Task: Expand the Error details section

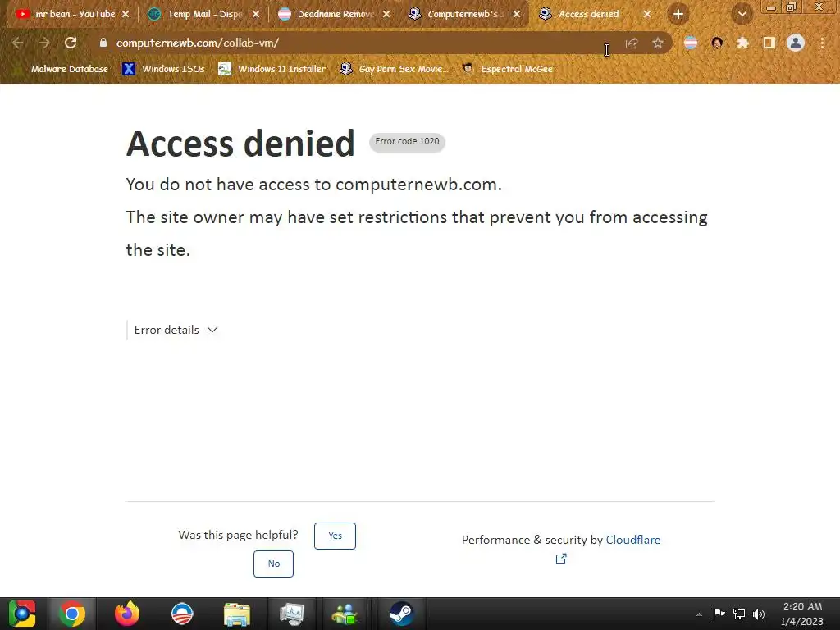Action: tap(176, 330)
